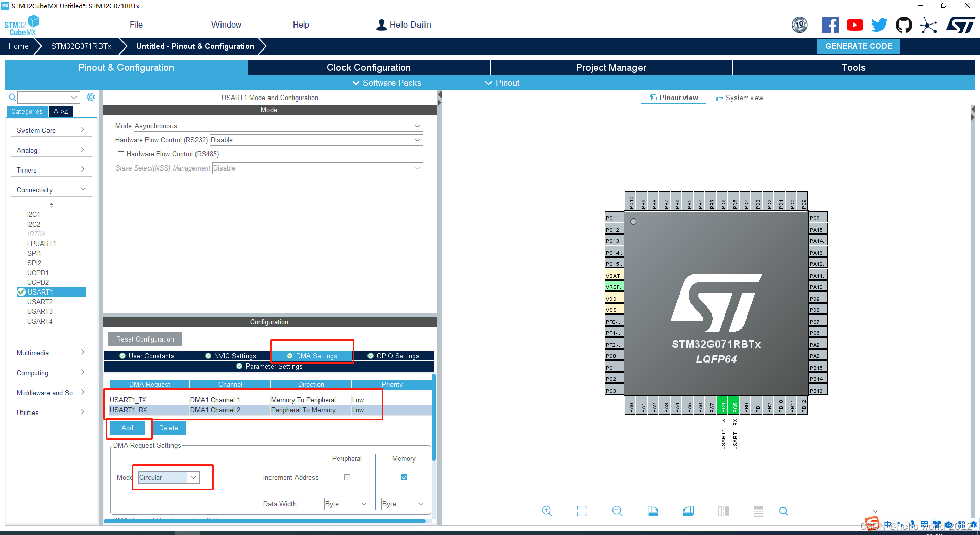Viewport: 980px width, 535px height.
Task: Flip chip view horizontally
Action: (723, 511)
